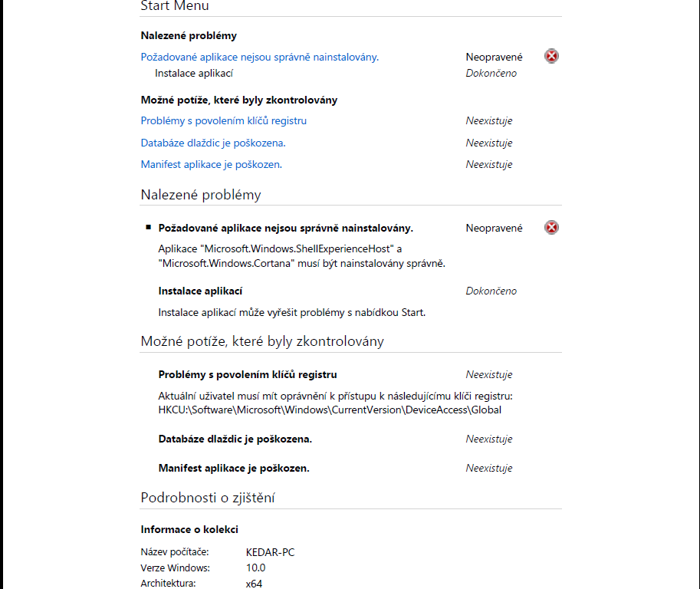Screen dimensions: 700x589
Task: Click the bold 'Manifest aplikace je poškozen' title
Action: tap(233, 468)
